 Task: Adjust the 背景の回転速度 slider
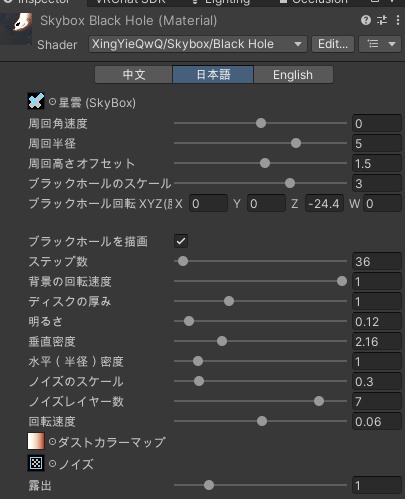[260, 281]
